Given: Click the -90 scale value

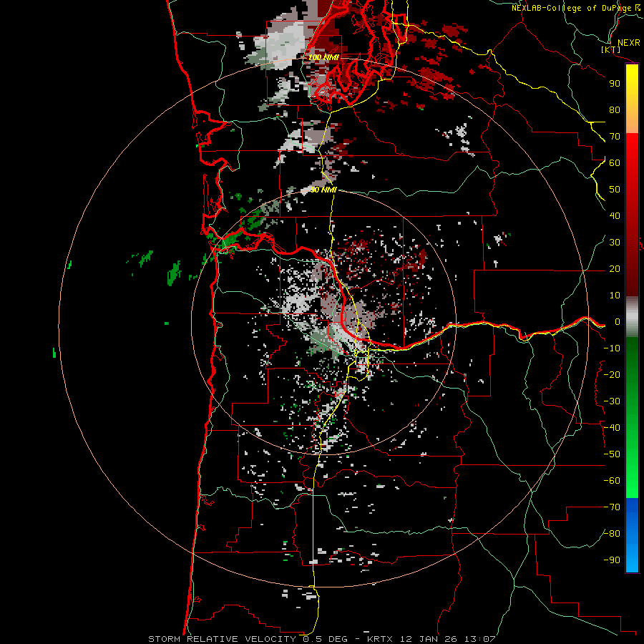Looking at the screenshot, I should tap(612, 560).
